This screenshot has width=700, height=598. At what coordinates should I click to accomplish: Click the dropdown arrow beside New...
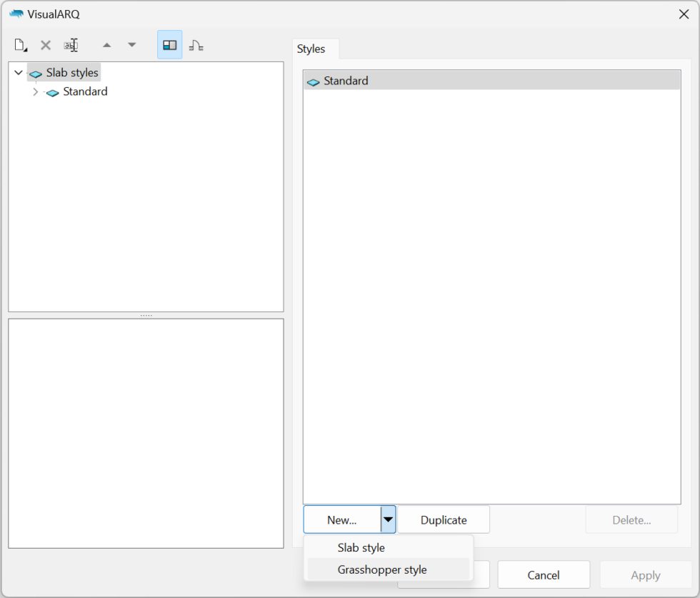388,520
